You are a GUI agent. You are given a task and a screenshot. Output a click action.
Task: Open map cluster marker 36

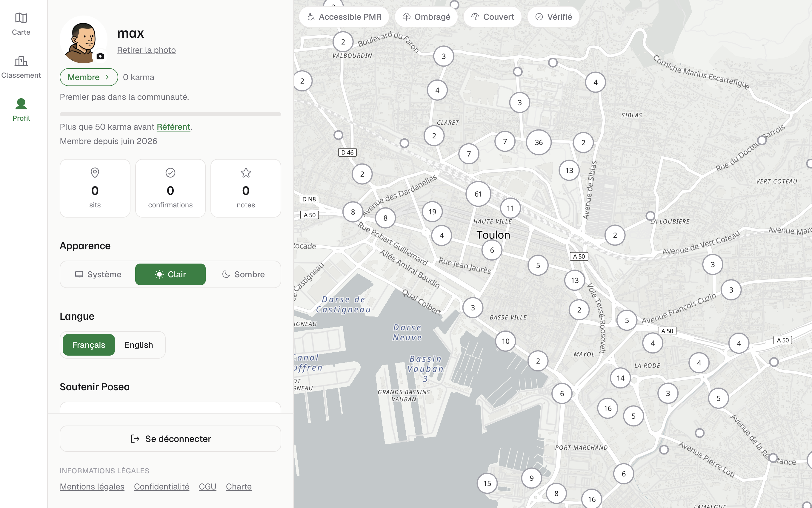539,143
